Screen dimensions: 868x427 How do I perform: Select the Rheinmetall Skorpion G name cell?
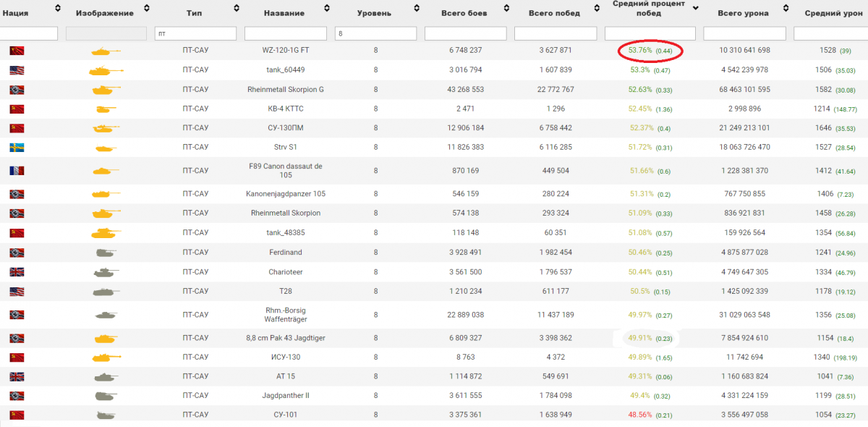[x=285, y=90]
